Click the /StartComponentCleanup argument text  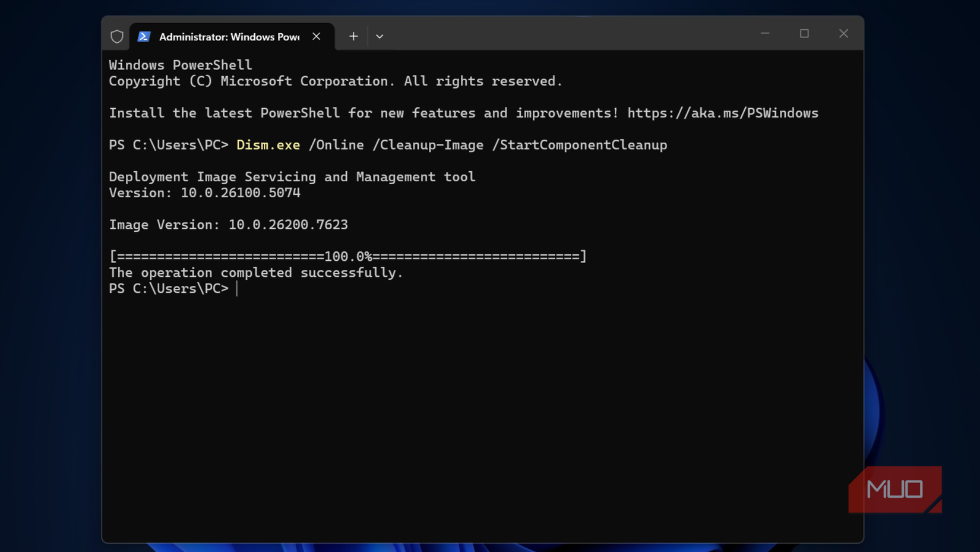tap(580, 145)
